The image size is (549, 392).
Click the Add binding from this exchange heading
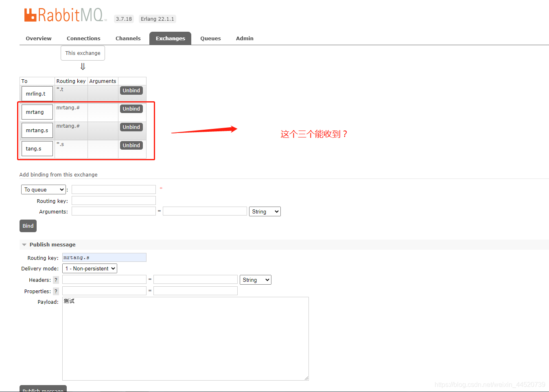[x=59, y=174]
